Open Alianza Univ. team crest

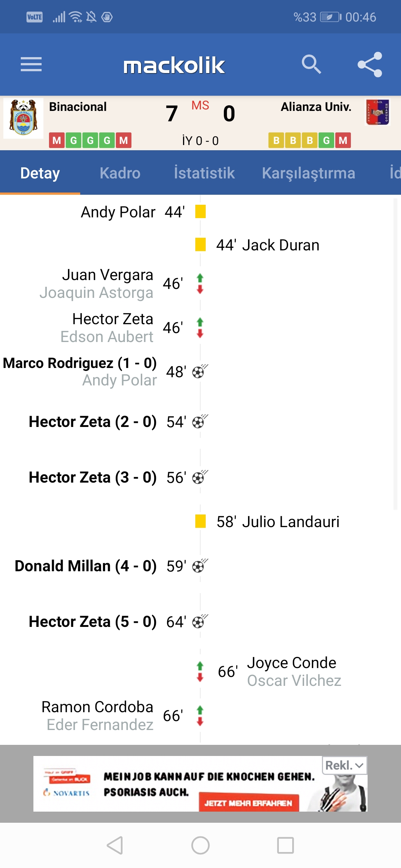coord(377,112)
